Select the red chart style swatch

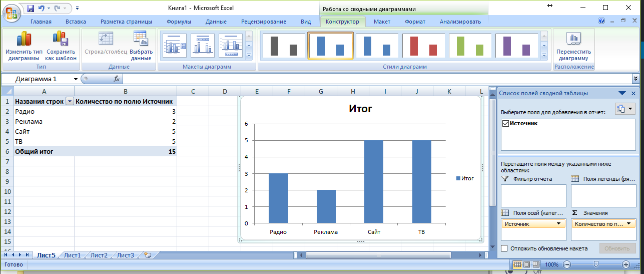pos(424,46)
